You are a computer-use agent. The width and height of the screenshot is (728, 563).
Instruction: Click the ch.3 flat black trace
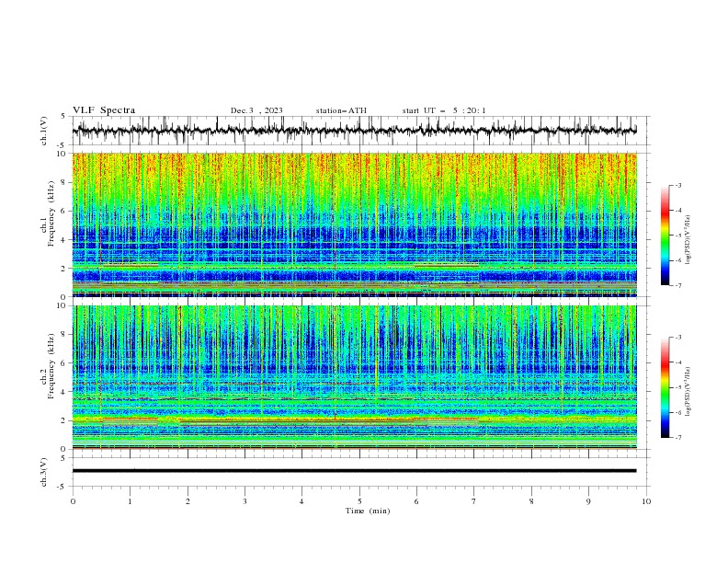tap(354, 471)
